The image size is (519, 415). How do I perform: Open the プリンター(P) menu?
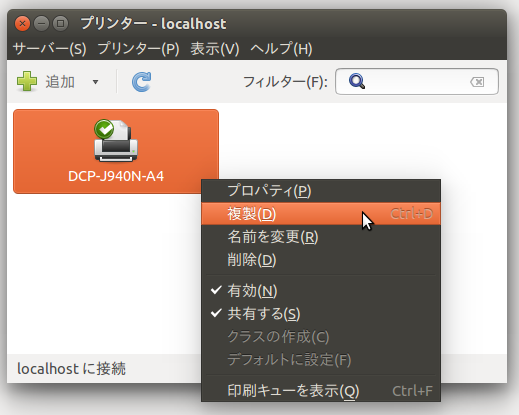coord(138,49)
